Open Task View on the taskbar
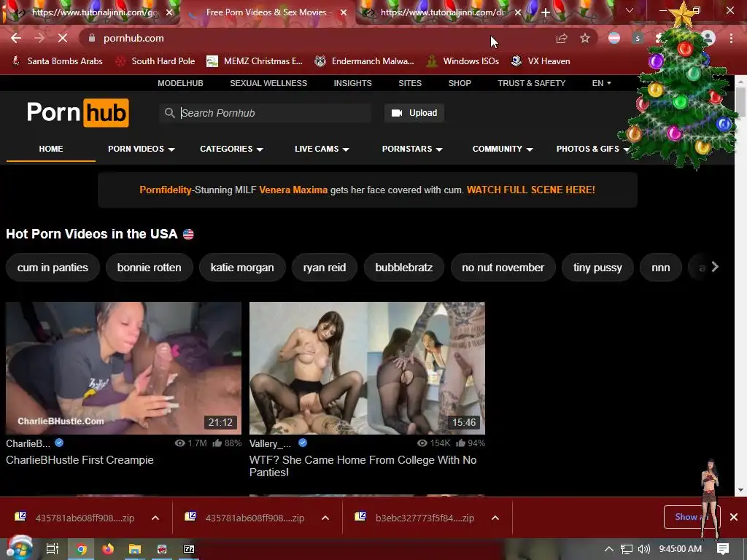This screenshot has width=747, height=560. (52, 549)
